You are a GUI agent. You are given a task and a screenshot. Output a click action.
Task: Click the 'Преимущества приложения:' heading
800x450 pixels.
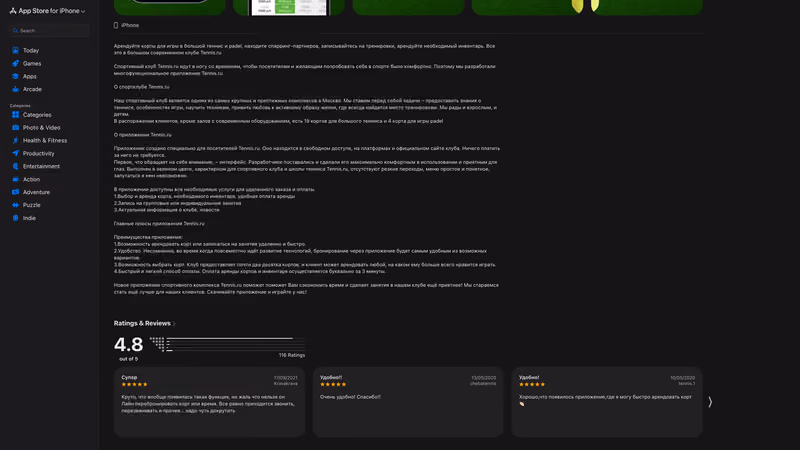click(x=148, y=237)
